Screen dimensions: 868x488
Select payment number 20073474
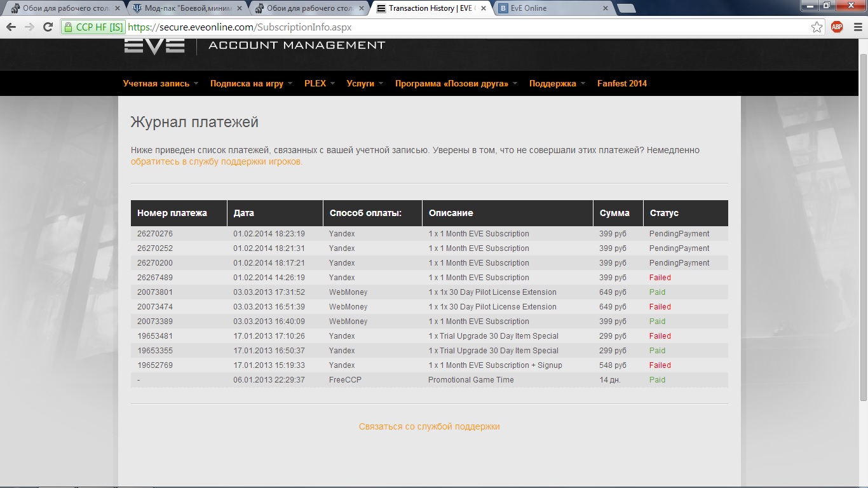[x=155, y=307]
